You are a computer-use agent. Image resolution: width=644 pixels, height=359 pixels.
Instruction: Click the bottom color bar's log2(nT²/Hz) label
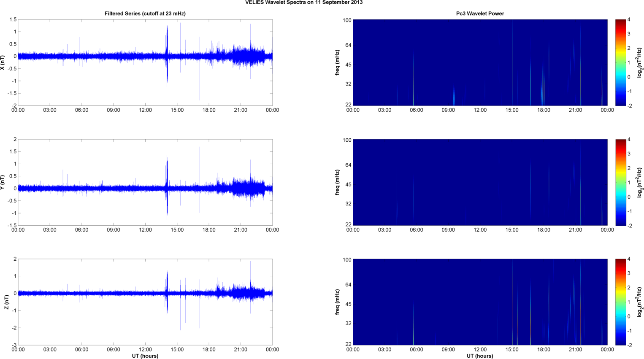[640, 302]
